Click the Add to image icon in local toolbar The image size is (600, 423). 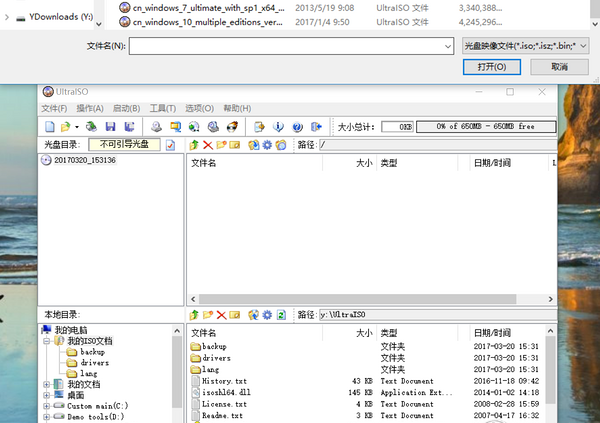tap(253, 315)
